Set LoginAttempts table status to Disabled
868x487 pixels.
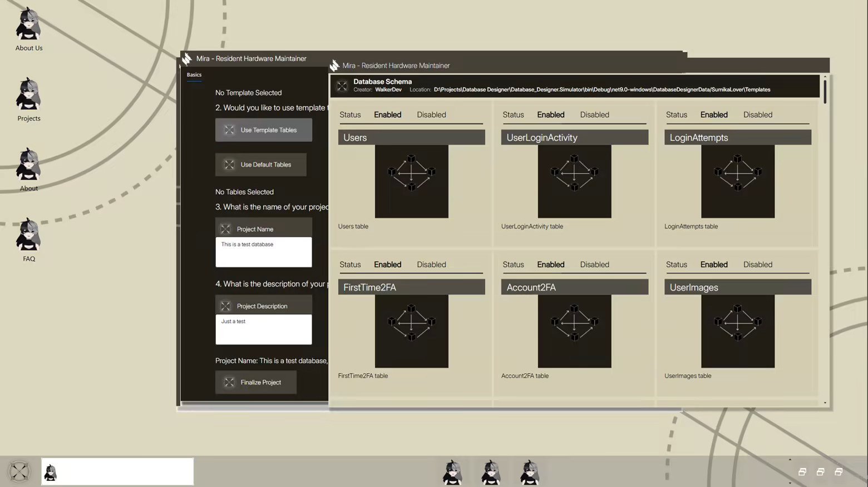[x=757, y=115]
